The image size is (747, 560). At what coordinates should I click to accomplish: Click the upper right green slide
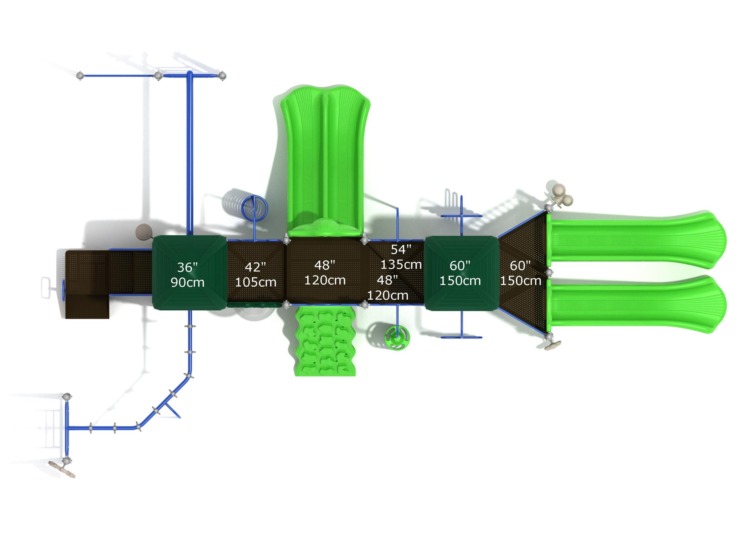pyautogui.click(x=635, y=240)
